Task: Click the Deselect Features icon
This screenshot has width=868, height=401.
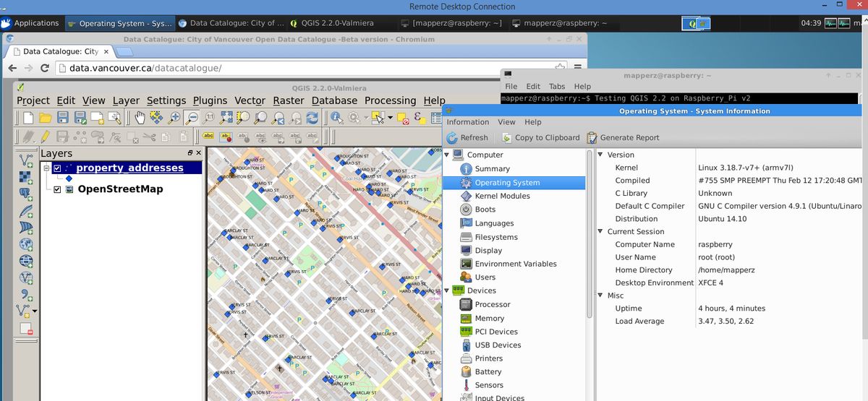Action: click(404, 117)
